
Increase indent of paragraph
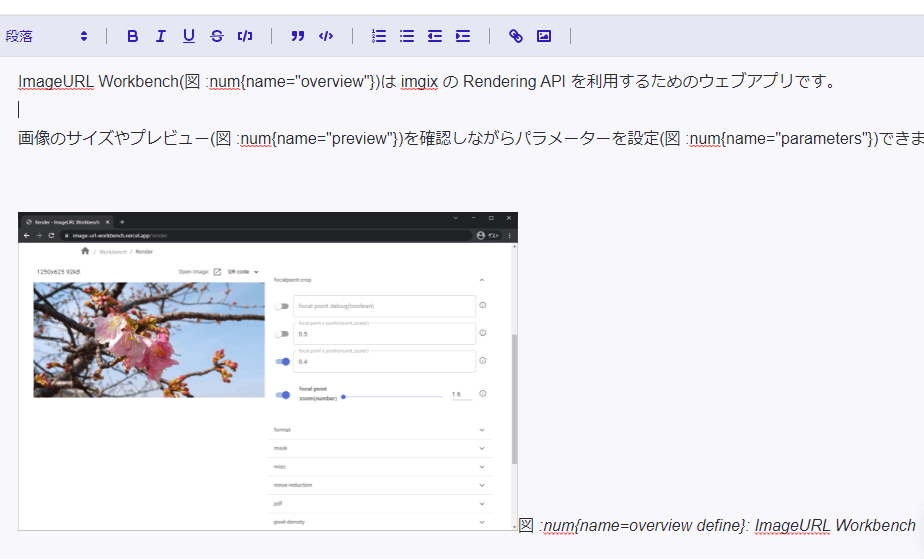tap(463, 37)
